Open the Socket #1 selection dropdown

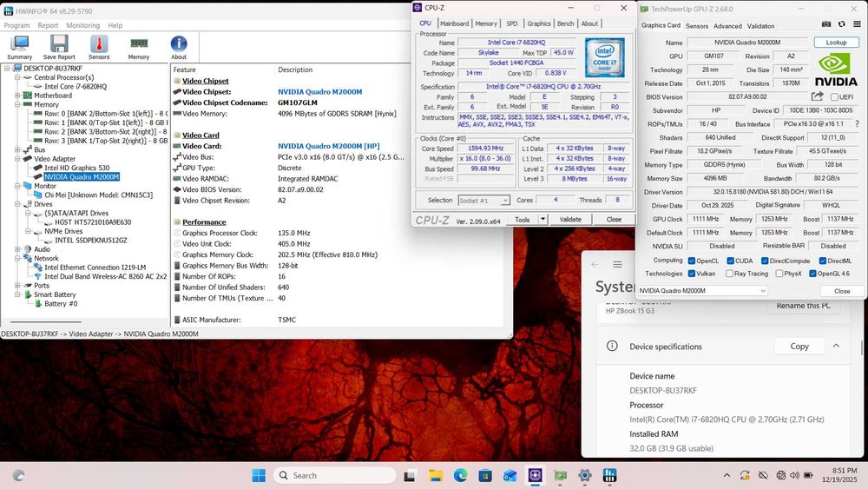pos(483,201)
